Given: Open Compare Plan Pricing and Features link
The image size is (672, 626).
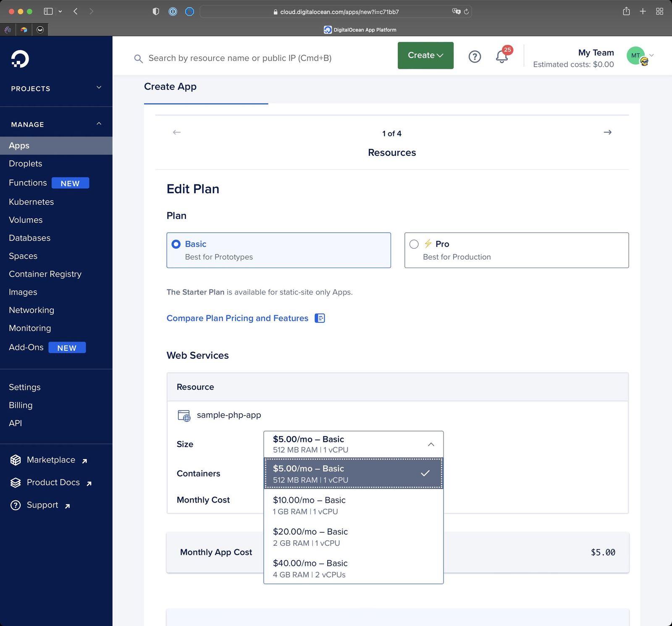Looking at the screenshot, I should [237, 318].
